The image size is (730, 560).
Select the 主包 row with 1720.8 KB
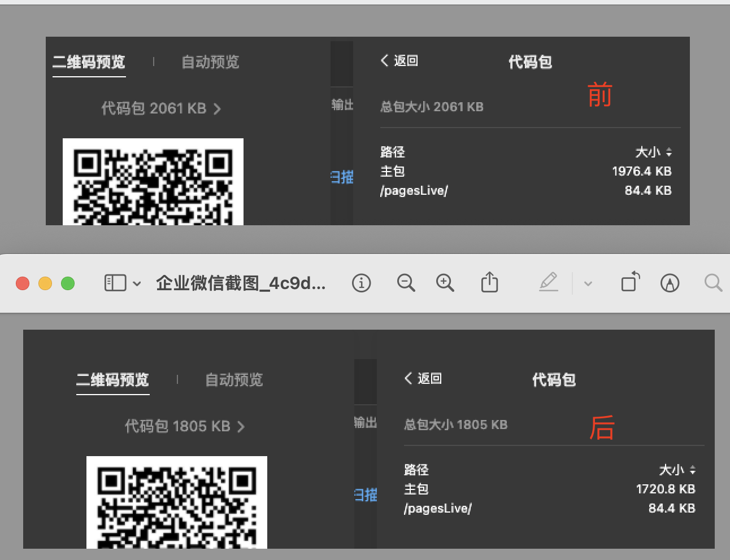[550, 489]
